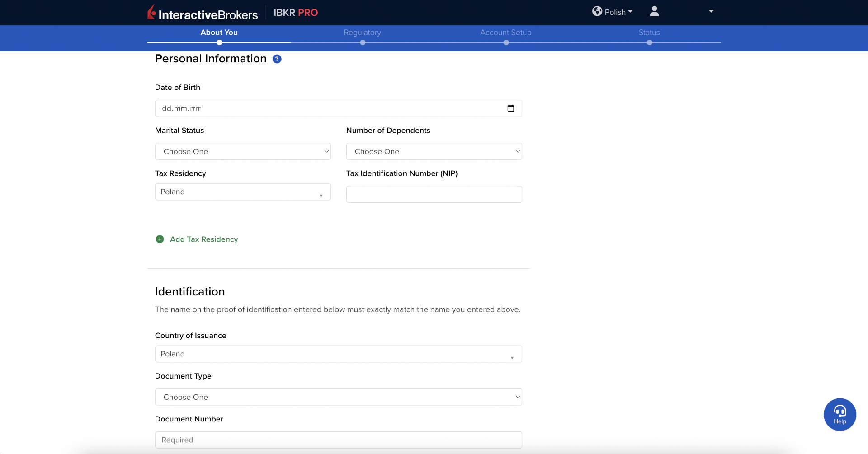The image size is (868, 454).
Task: Select the Status step tab
Action: 649,33
